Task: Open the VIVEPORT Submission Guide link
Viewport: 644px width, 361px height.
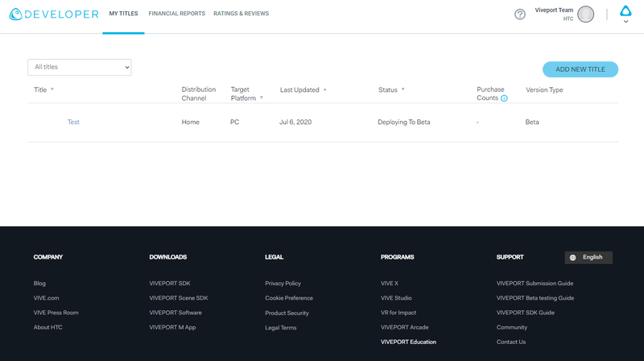Action: coord(535,284)
